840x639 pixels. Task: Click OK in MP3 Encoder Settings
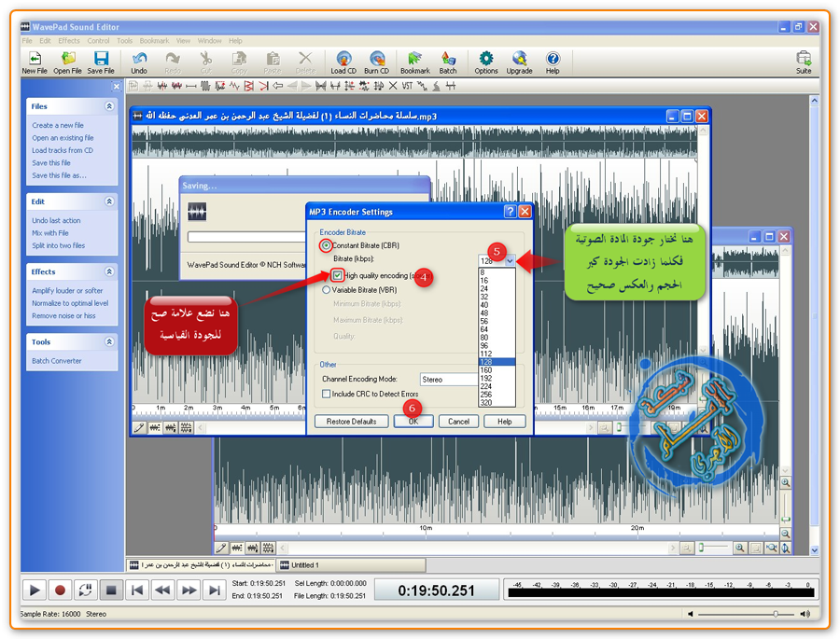point(413,422)
